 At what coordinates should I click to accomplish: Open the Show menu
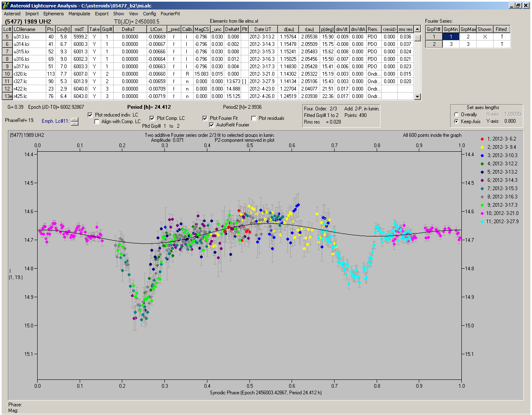click(x=119, y=14)
